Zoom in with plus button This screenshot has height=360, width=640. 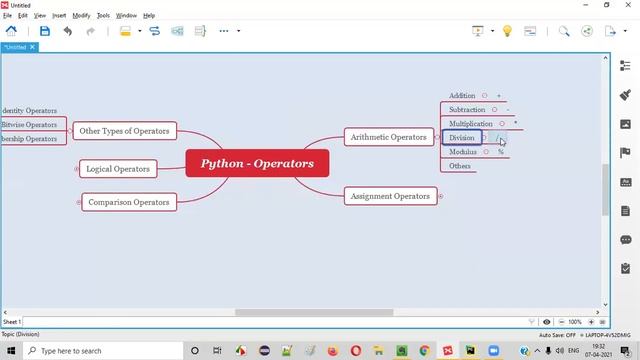591,322
